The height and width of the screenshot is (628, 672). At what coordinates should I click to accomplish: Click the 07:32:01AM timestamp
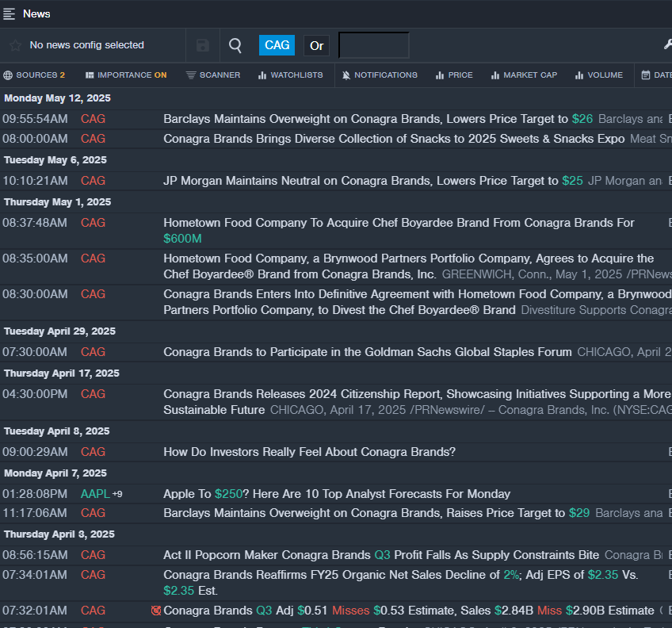point(35,611)
